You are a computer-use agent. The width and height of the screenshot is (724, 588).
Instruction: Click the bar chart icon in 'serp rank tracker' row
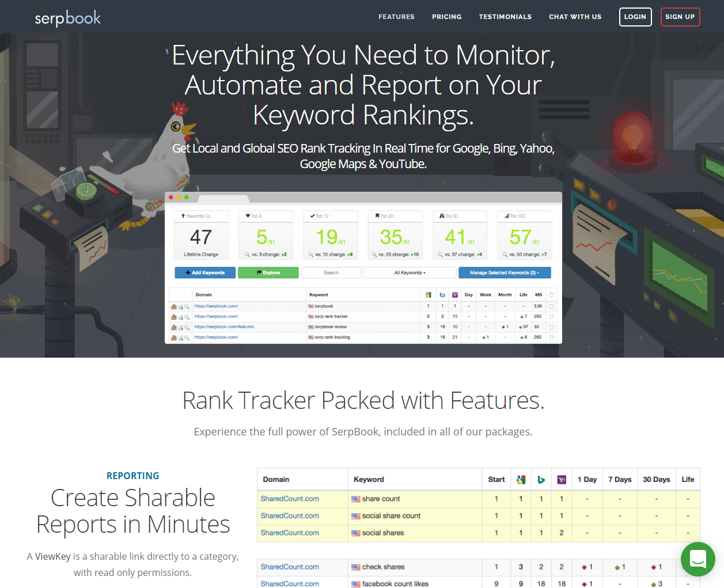tap(174, 317)
